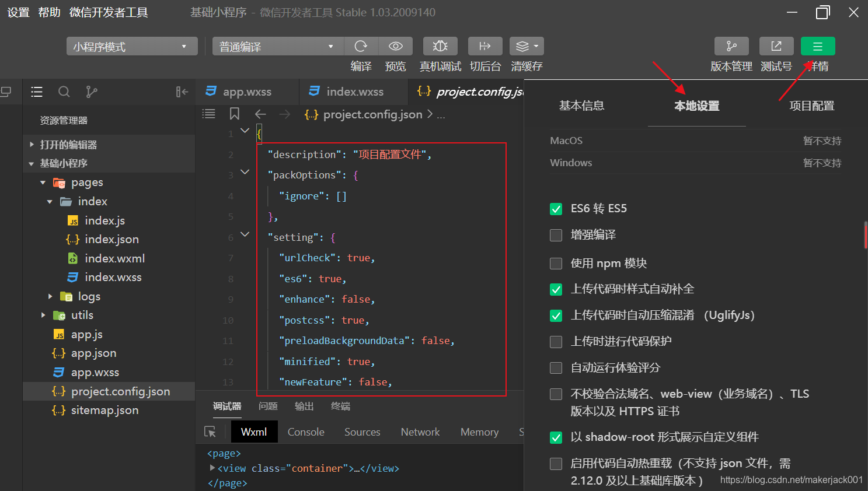This screenshot has height=491, width=868.
Task: Open source control icon in sidebar
Action: click(92, 92)
